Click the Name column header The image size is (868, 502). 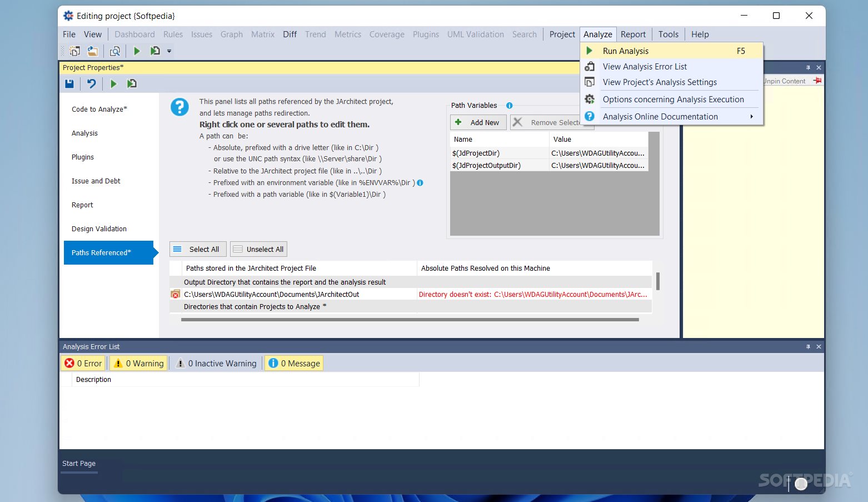pyautogui.click(x=500, y=140)
